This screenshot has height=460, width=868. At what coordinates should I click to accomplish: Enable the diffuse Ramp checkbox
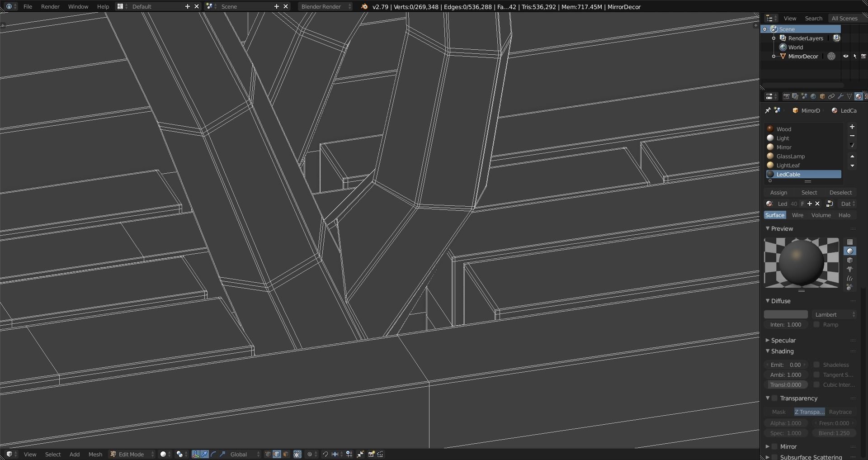coord(816,324)
